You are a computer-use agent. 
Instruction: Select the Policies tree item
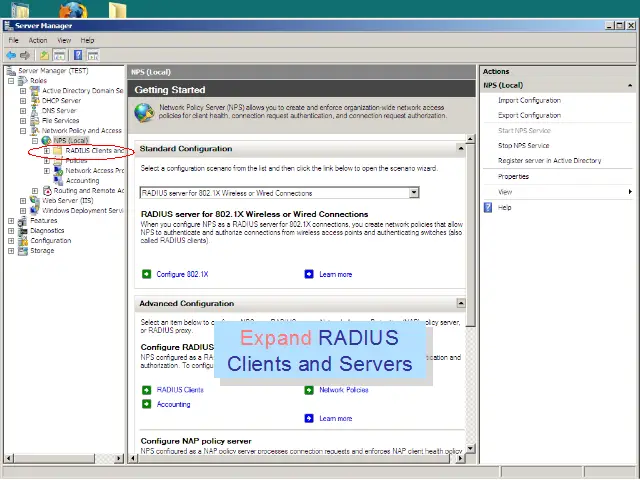[x=76, y=160]
